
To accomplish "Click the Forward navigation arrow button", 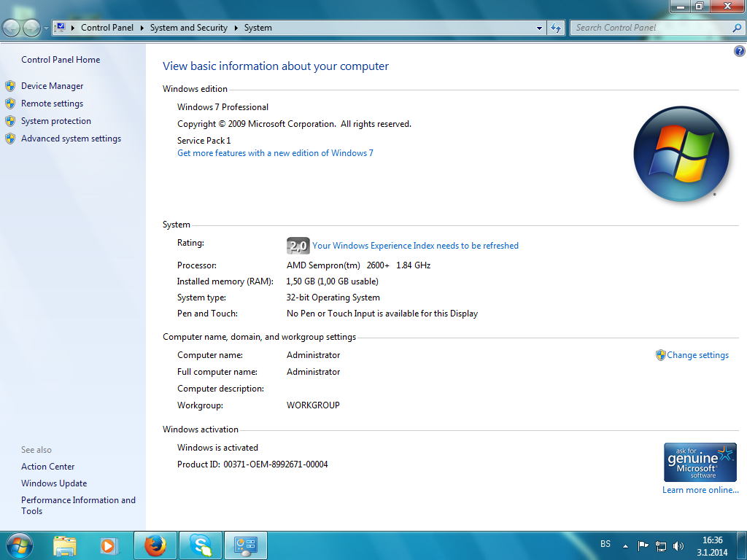I will pyautogui.click(x=31, y=28).
